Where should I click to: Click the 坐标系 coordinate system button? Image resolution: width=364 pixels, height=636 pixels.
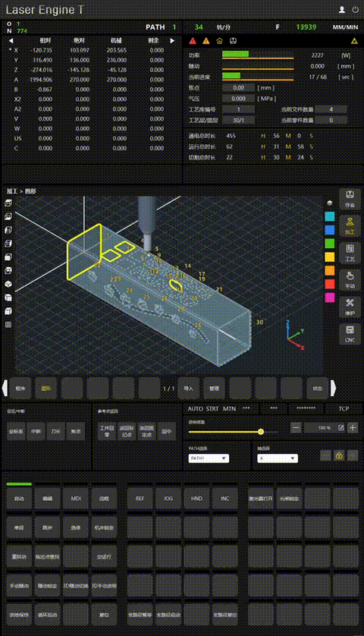16,432
